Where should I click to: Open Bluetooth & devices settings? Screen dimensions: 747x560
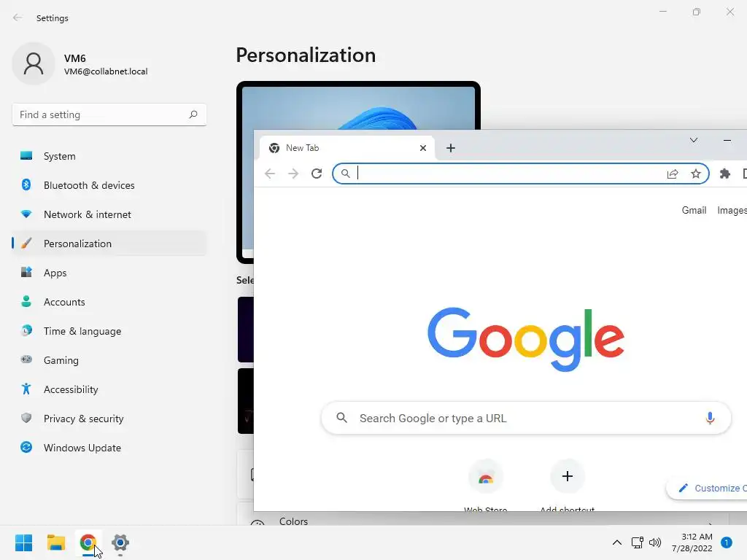point(109,185)
